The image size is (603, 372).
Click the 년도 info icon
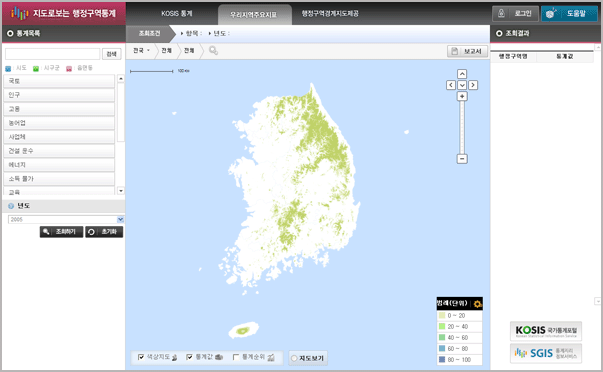point(11,206)
